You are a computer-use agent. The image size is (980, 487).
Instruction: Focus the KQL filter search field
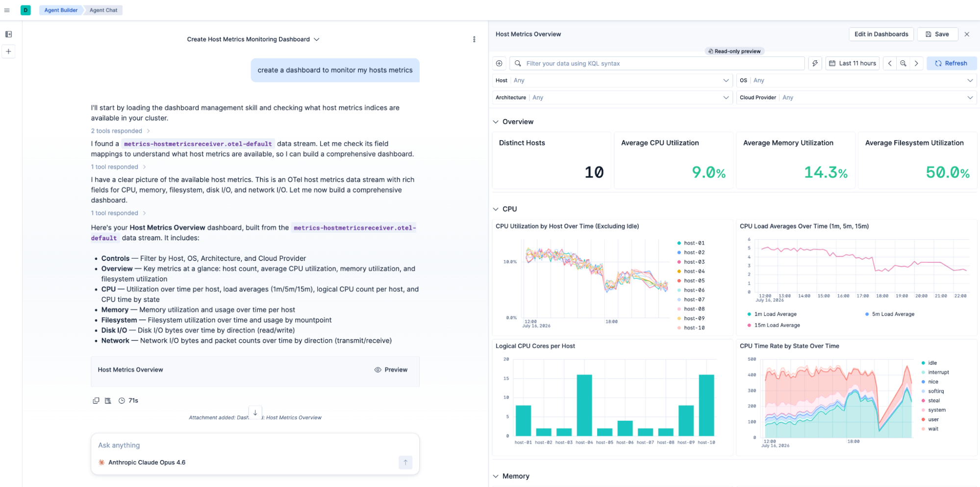point(657,63)
